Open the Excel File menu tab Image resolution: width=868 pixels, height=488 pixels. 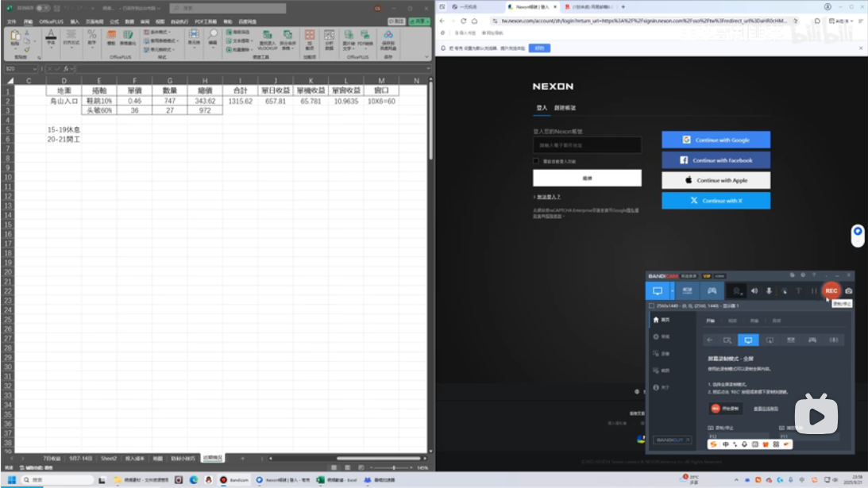11,21
